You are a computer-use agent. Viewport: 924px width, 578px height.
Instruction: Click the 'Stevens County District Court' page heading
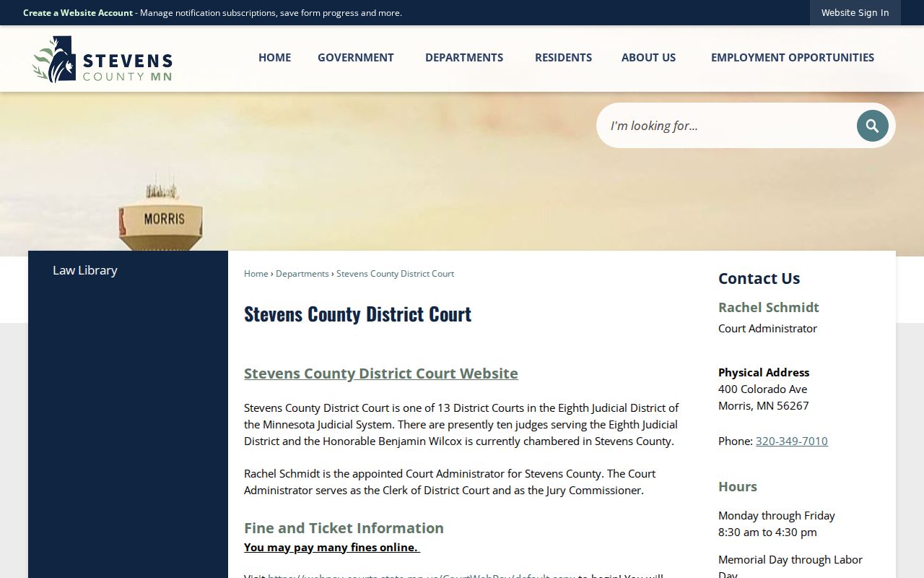(358, 314)
